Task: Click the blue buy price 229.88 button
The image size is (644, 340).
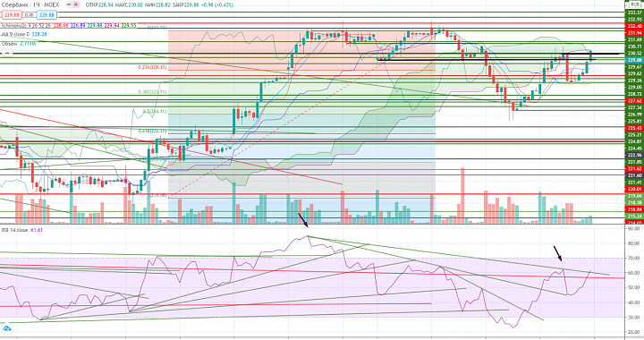Action: 47,15
